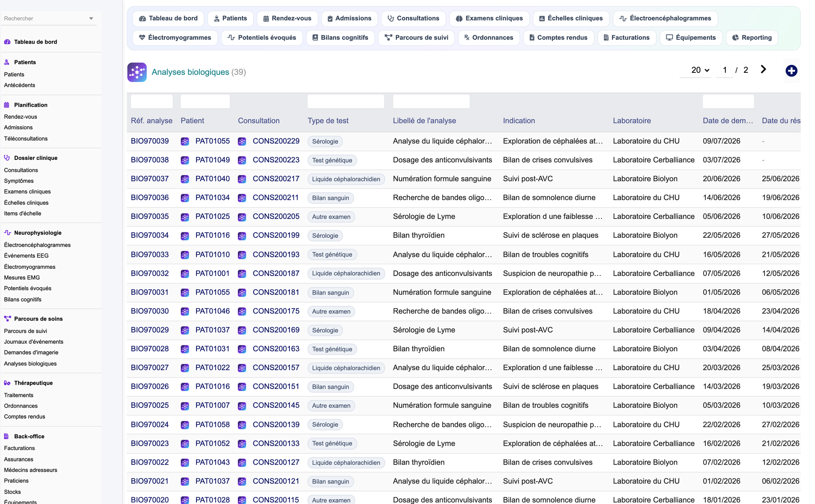Click the Tableau de bord sidebar icon
Viewport: 815px width, 504px height.
click(x=7, y=42)
